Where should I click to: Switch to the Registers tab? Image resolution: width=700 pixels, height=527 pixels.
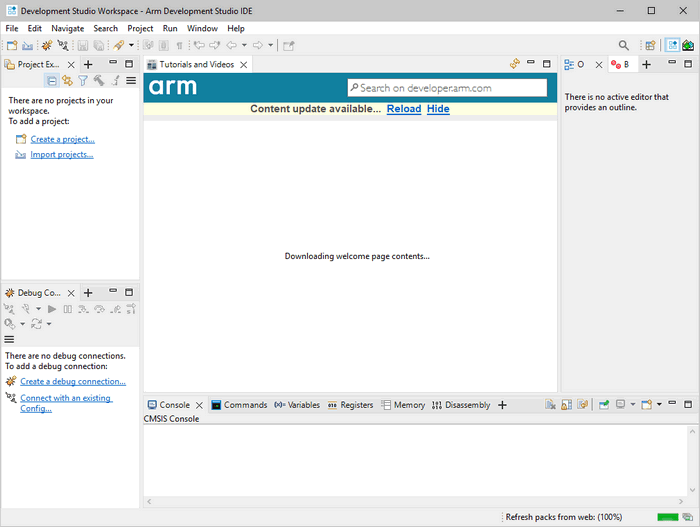[350, 405]
